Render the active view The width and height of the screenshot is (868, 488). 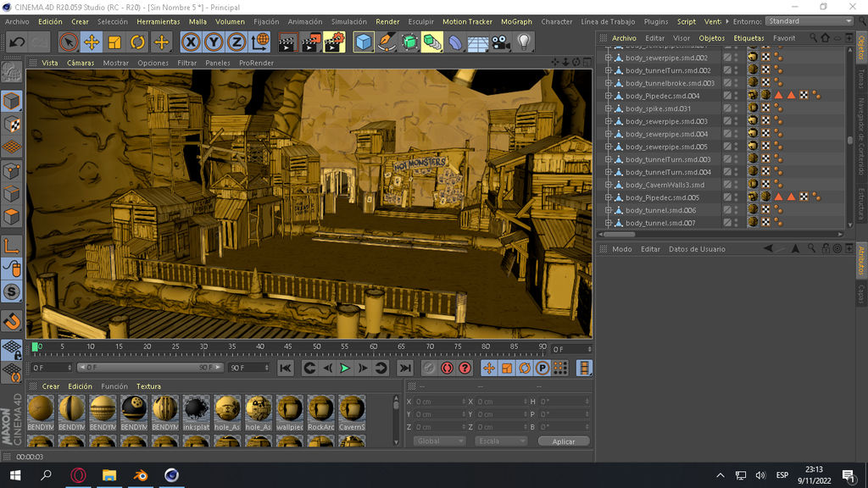coord(287,42)
